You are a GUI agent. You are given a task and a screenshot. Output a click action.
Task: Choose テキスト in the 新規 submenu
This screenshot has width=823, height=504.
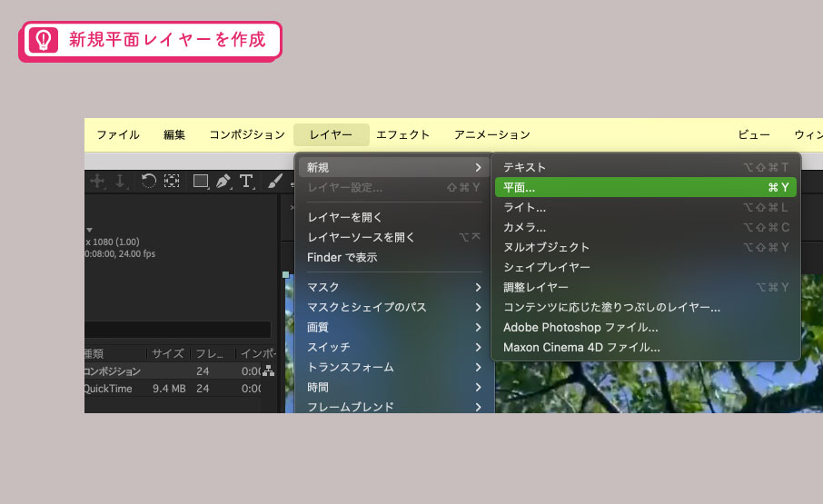(x=646, y=167)
